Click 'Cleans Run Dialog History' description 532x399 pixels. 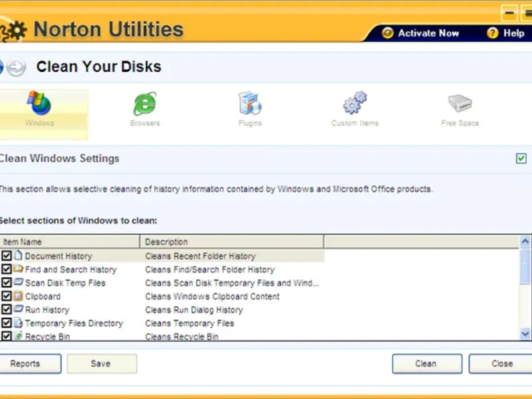point(194,310)
